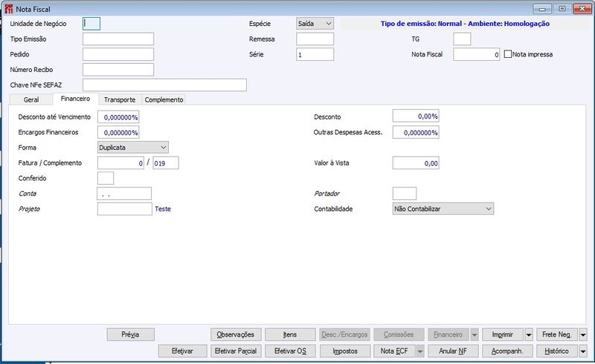Viewport: 595px width, 364px height.
Task: Click the Comissões button
Action: click(x=399, y=334)
